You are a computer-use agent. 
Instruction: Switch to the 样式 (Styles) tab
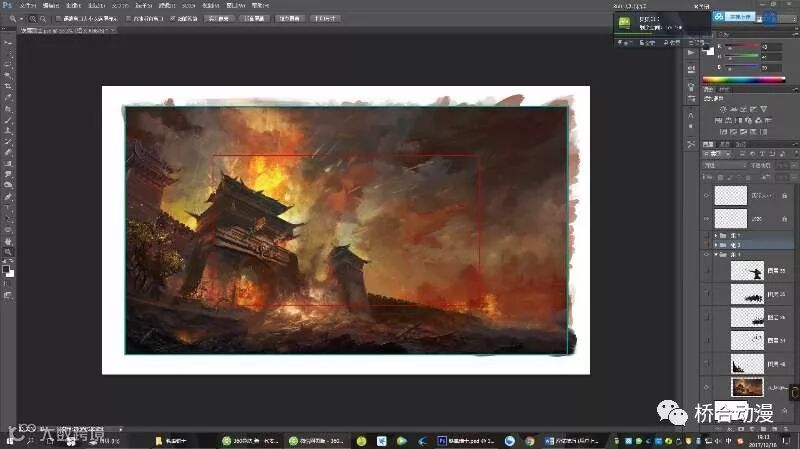coord(724,90)
